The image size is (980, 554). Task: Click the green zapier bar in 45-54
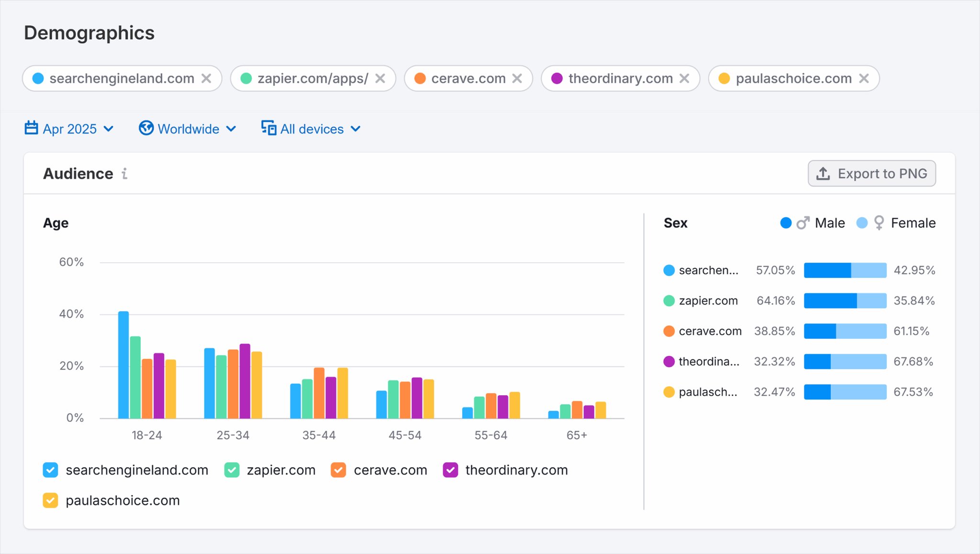393,399
